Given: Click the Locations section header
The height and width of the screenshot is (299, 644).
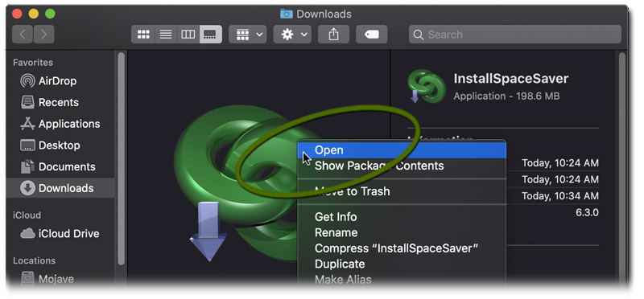Looking at the screenshot, I should coord(34,260).
